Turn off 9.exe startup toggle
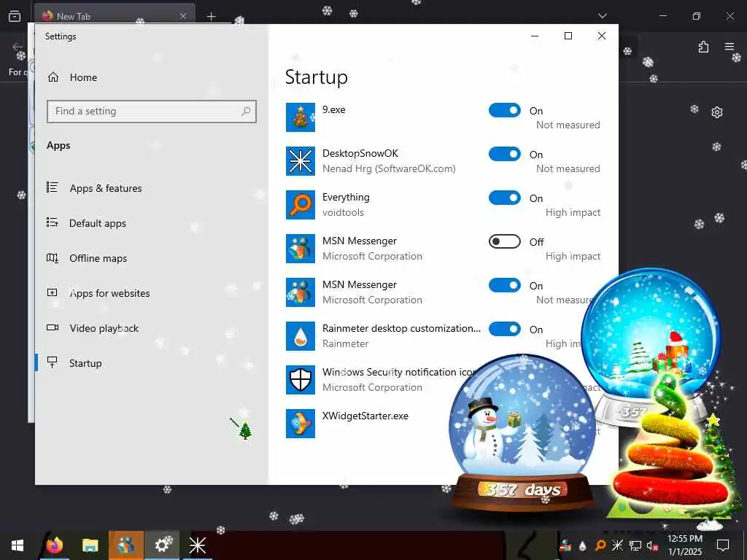Image resolution: width=747 pixels, height=560 pixels. coord(505,110)
